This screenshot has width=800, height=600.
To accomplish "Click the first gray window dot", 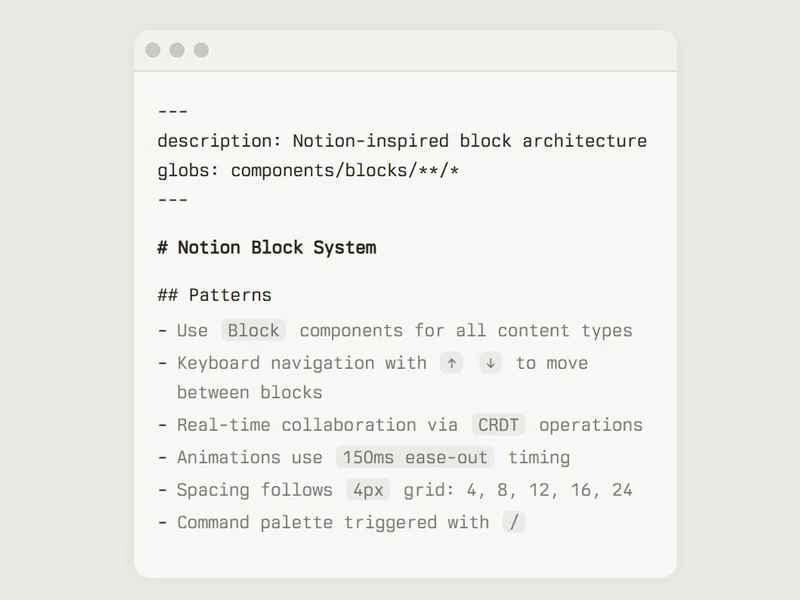I will point(153,50).
